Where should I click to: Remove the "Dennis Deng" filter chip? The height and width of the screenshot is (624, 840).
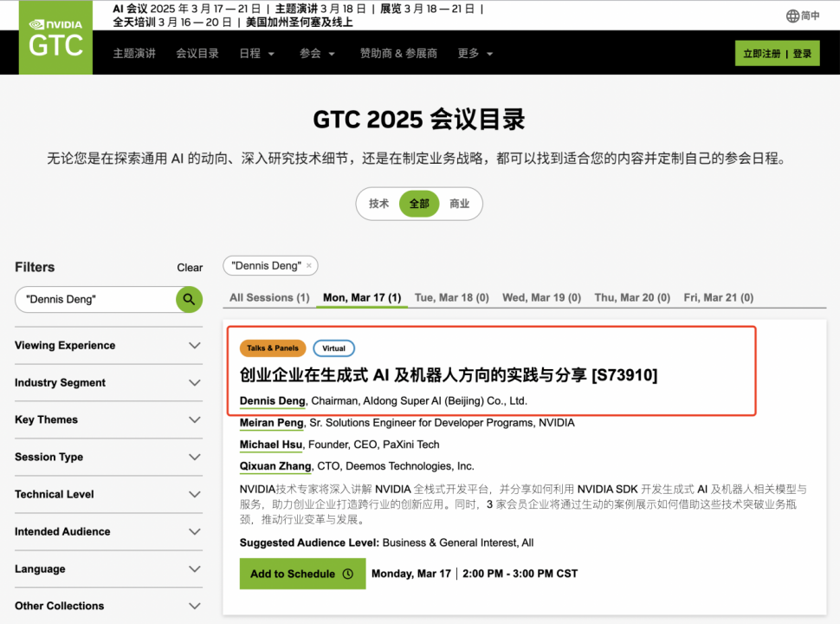coord(309,265)
